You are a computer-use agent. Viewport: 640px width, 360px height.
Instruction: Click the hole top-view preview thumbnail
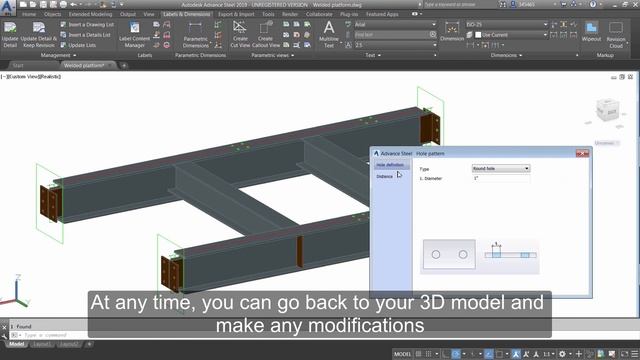click(x=449, y=254)
